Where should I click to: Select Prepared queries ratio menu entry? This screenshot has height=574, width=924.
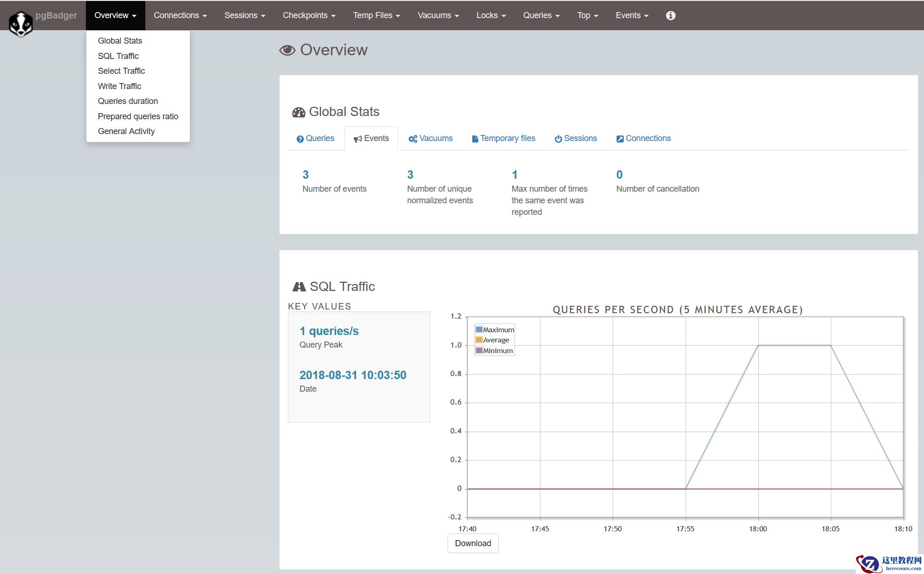tap(138, 116)
